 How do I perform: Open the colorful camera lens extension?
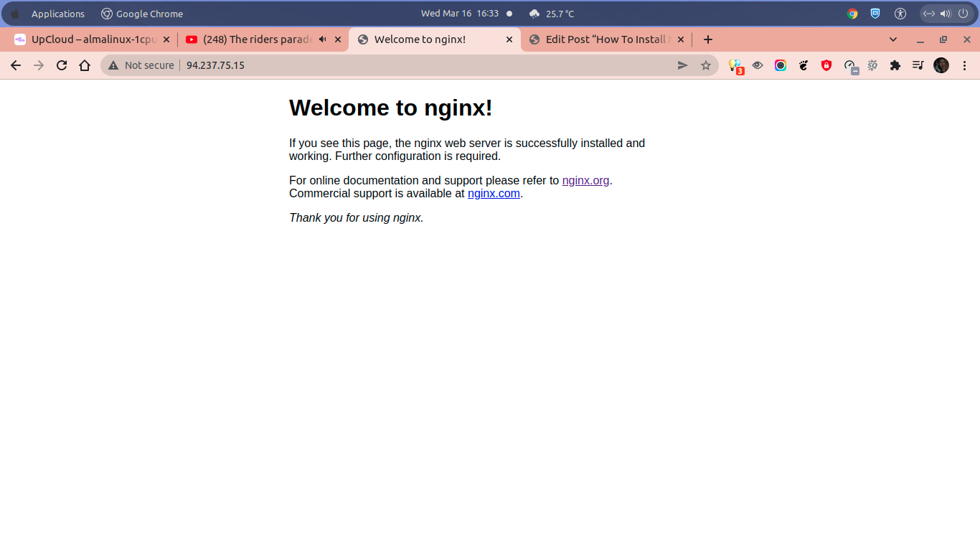[781, 65]
